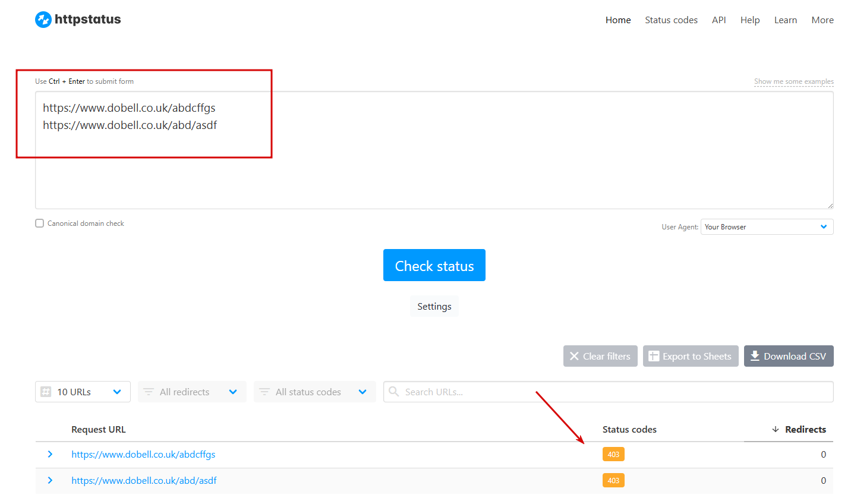This screenshot has width=854, height=504.
Task: Click the redirect count 0 for abd/asdf
Action: click(823, 481)
